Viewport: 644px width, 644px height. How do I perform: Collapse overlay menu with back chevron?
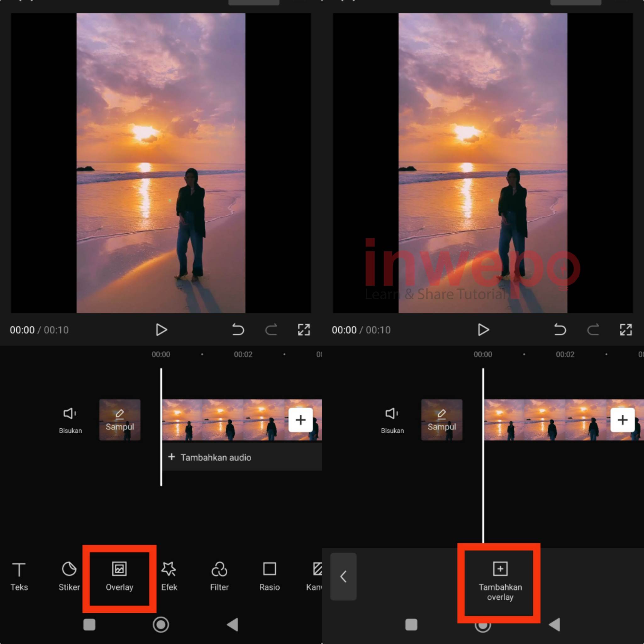coord(343,577)
